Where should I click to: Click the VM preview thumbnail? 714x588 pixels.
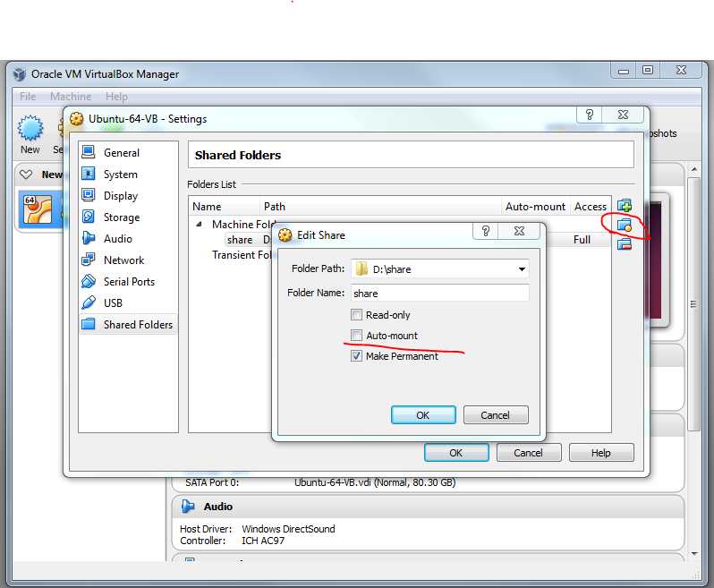656,260
